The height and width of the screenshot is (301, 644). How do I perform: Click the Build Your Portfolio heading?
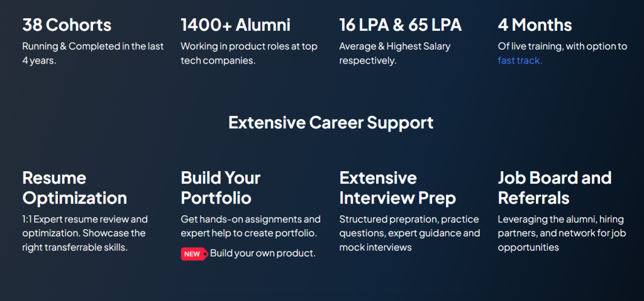(x=221, y=188)
